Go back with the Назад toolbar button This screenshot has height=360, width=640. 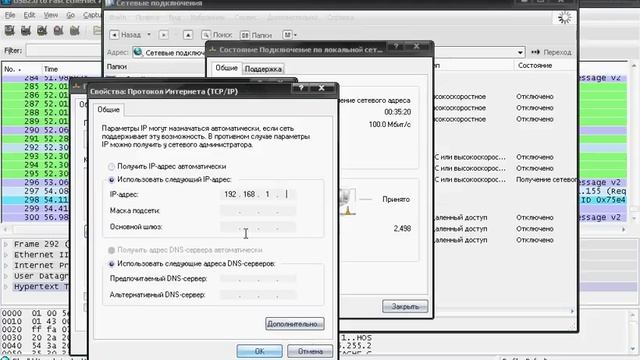126,35
